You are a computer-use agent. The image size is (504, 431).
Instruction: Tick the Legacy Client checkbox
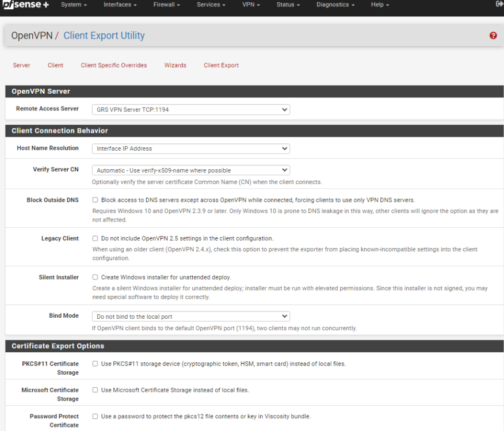[x=95, y=238]
